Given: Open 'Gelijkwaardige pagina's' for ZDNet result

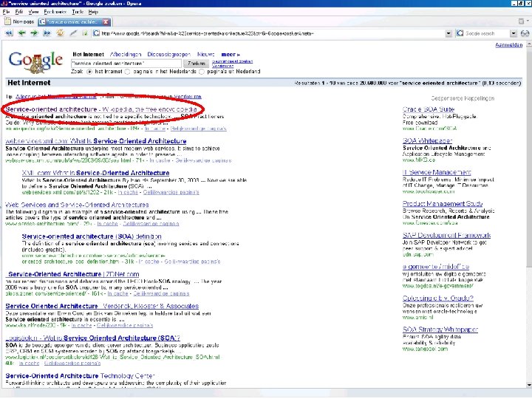Looking at the screenshot, I should 161,293.
